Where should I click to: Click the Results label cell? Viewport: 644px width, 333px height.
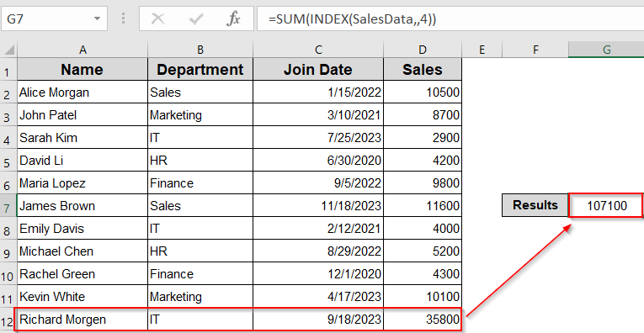coord(535,205)
